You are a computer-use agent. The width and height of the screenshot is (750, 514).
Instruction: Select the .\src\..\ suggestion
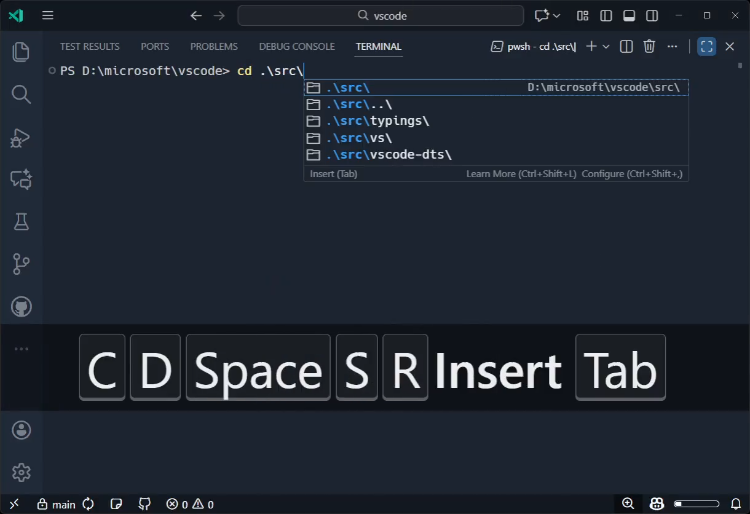(496, 104)
